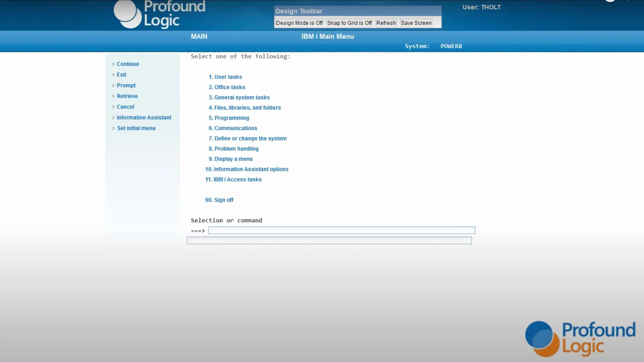The image size is (644, 362).
Task: Open General system tasks option
Action: [239, 97]
